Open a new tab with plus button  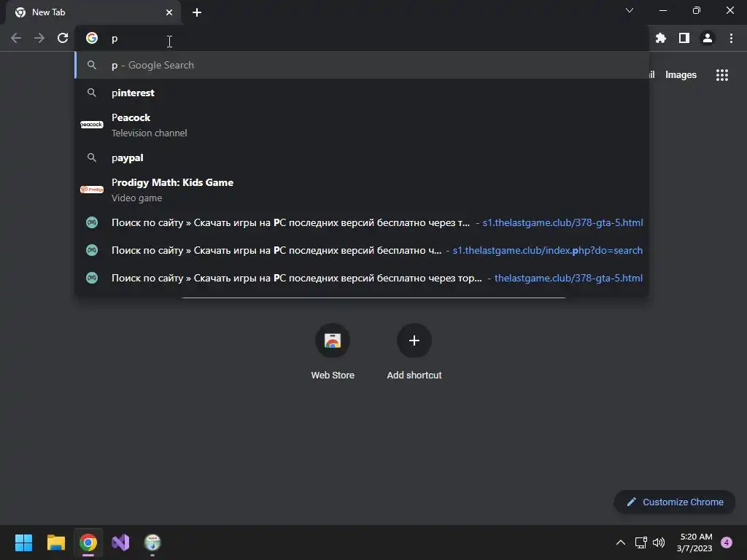[x=197, y=12]
